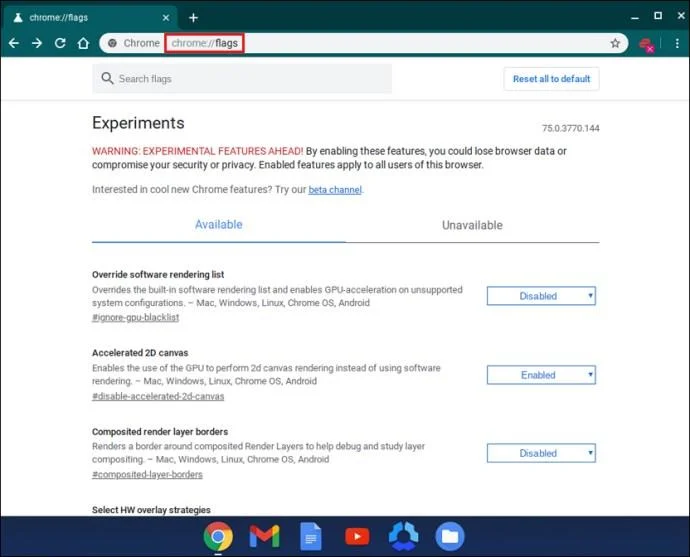Maximize the browser window
Viewport: 690px width, 557px height.
pyautogui.click(x=658, y=16)
